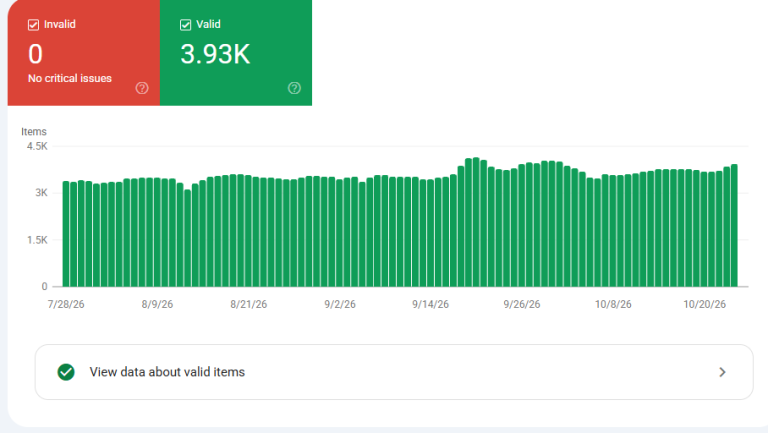The image size is (768, 433).
Task: Click the 4.5K y-axis label
Action: [x=37, y=146]
